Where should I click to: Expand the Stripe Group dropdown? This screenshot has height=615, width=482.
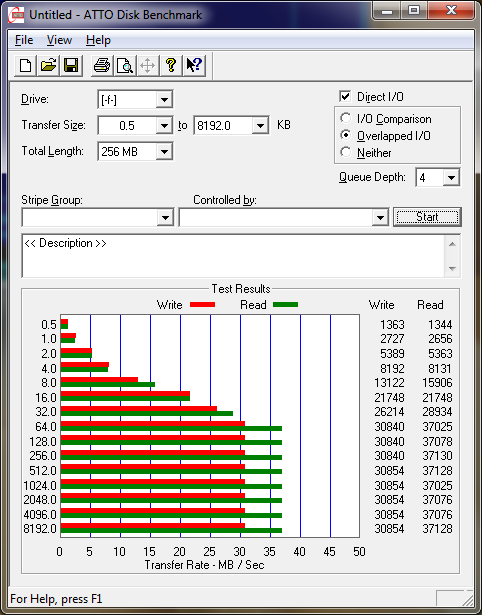165,217
